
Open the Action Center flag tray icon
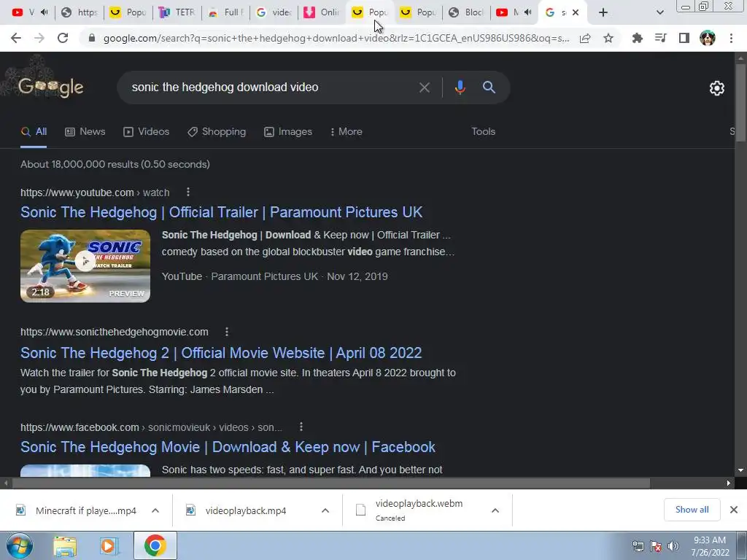656,546
